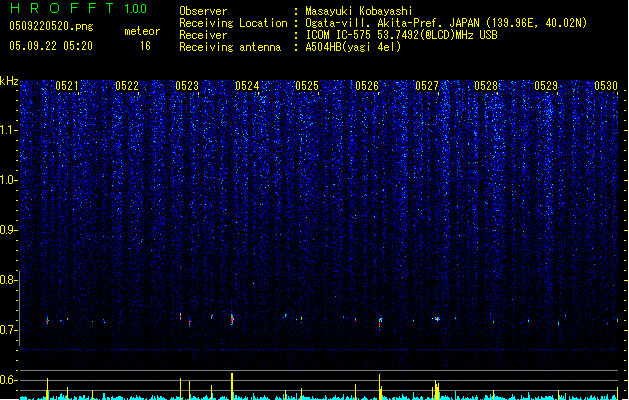Screen dimensions: 629x400
Task: Click the 0522 time marker
Action: click(x=127, y=86)
